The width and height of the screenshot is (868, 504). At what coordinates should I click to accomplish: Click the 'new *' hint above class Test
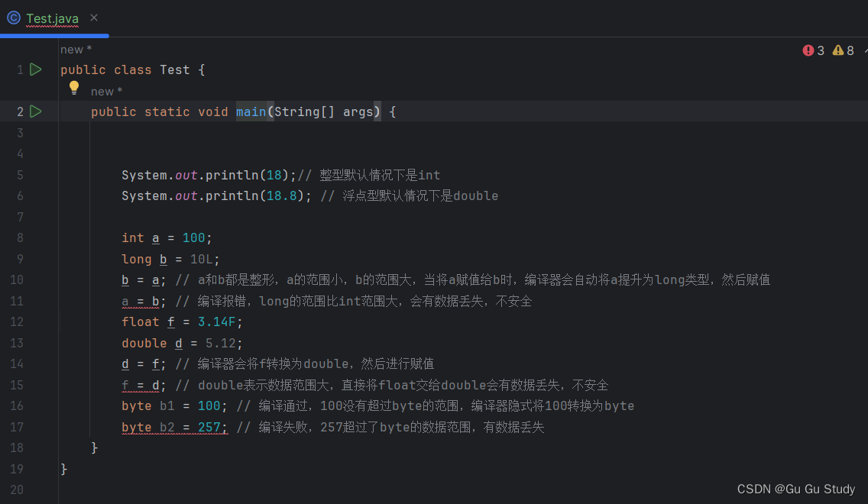(x=76, y=50)
